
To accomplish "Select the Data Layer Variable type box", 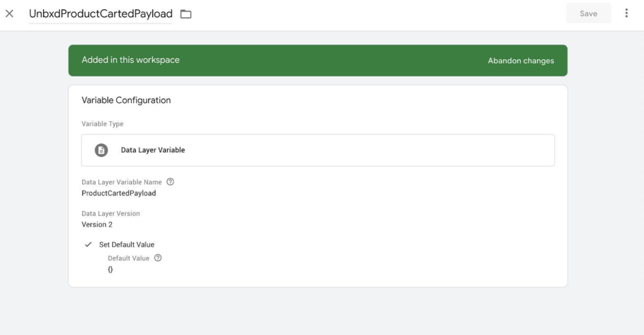I will tap(318, 150).
